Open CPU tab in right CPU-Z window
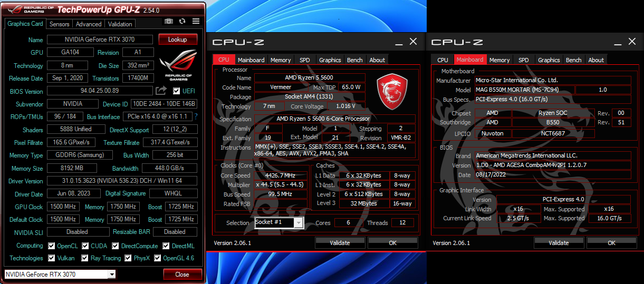The image size is (644, 284). tap(443, 60)
